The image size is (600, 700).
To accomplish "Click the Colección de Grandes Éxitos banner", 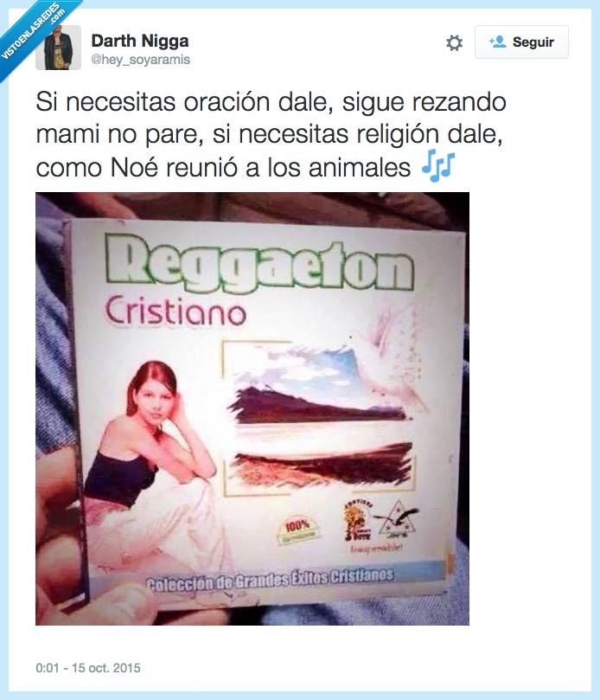I will (271, 579).
